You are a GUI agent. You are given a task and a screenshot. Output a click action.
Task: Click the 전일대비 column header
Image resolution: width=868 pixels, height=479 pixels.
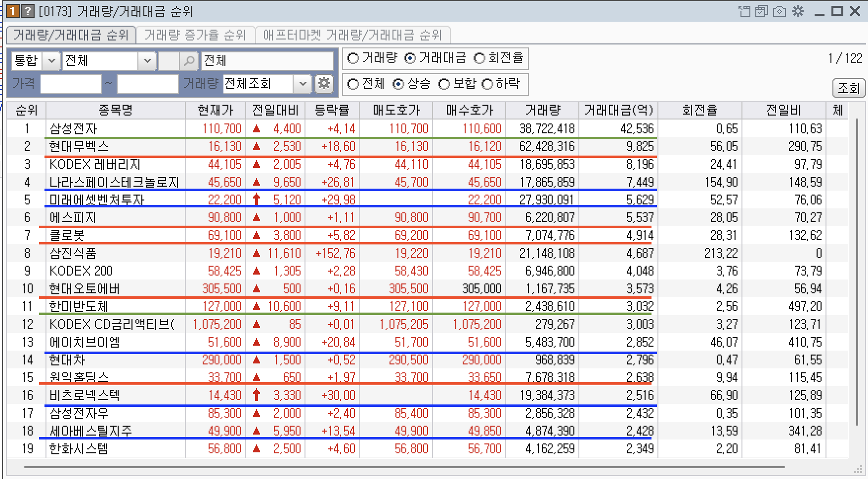[x=275, y=110]
